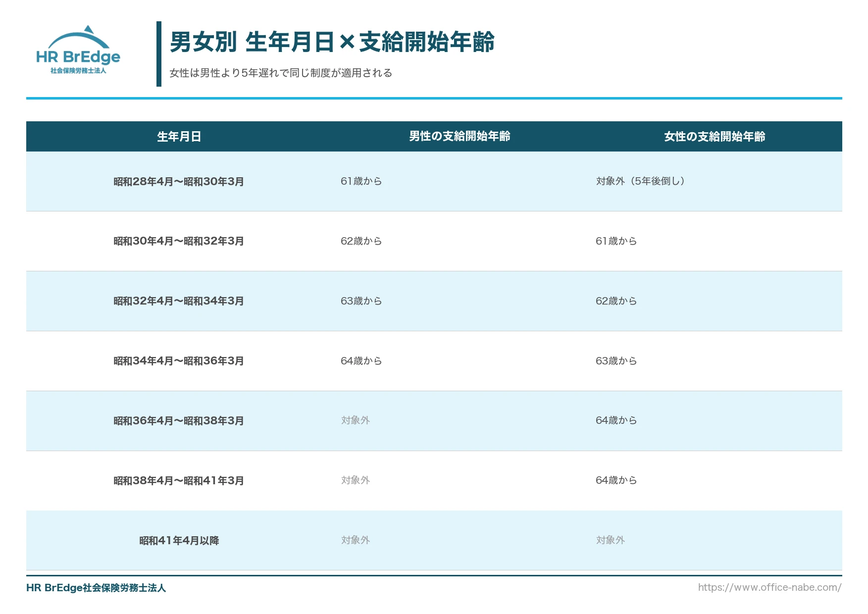
Task: Select the 昭和28年4月〜昭和30年3月 row label
Action: [x=179, y=182]
